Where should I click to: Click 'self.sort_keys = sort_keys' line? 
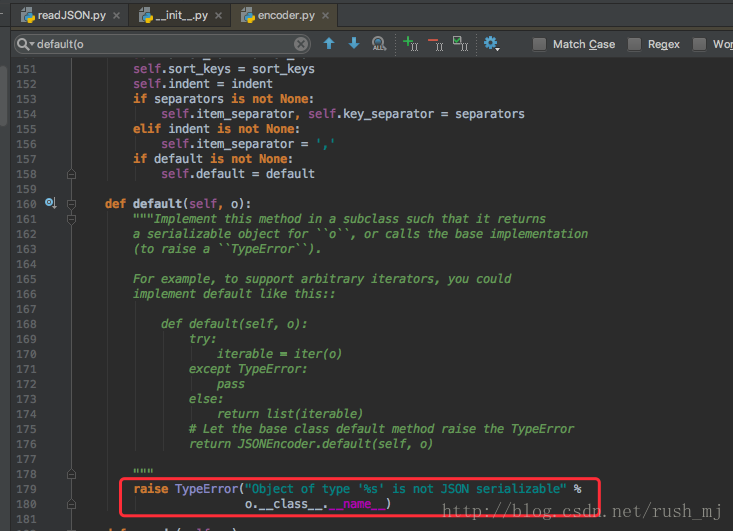tap(223, 69)
